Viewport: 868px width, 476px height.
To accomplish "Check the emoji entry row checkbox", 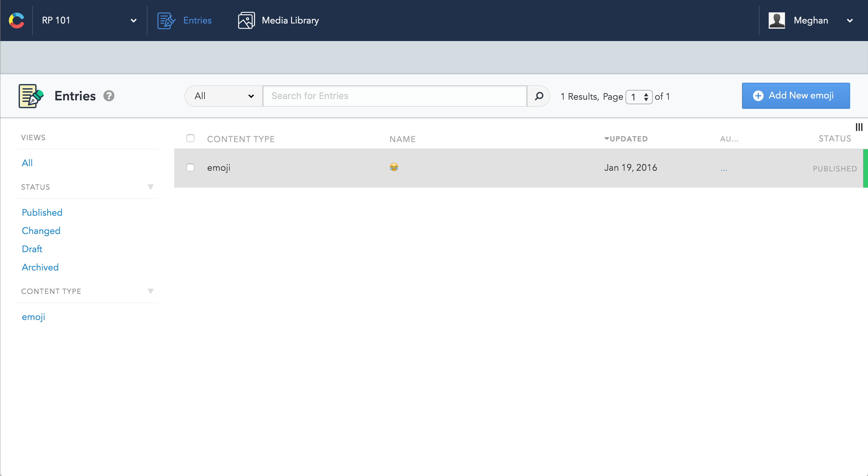I will (190, 167).
